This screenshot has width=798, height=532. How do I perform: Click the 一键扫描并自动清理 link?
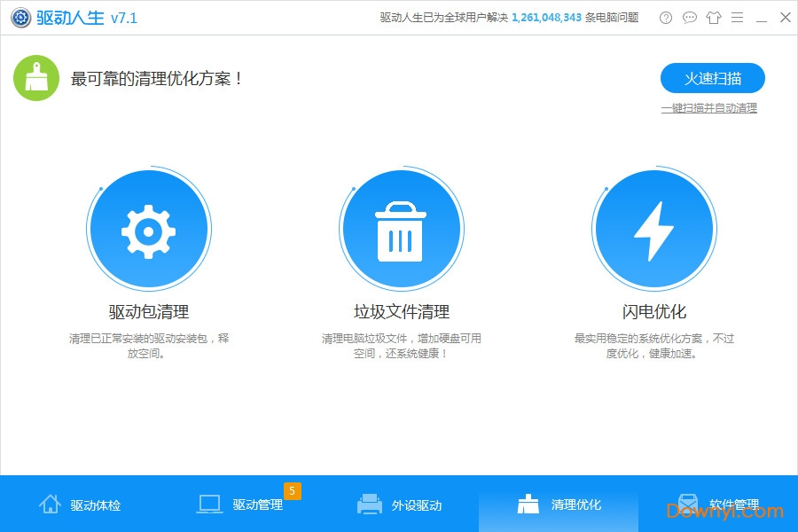point(709,107)
